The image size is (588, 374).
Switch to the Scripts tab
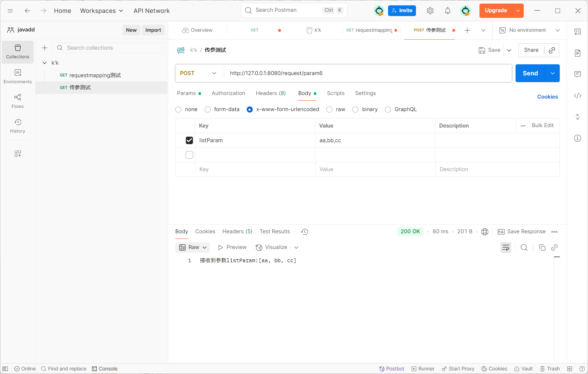(x=336, y=93)
